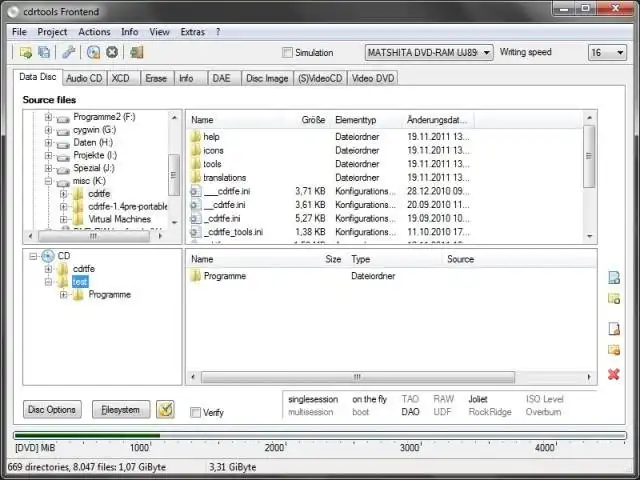Collapse the test folder node
Image resolution: width=640 pixels, height=480 pixels.
pos(48,282)
